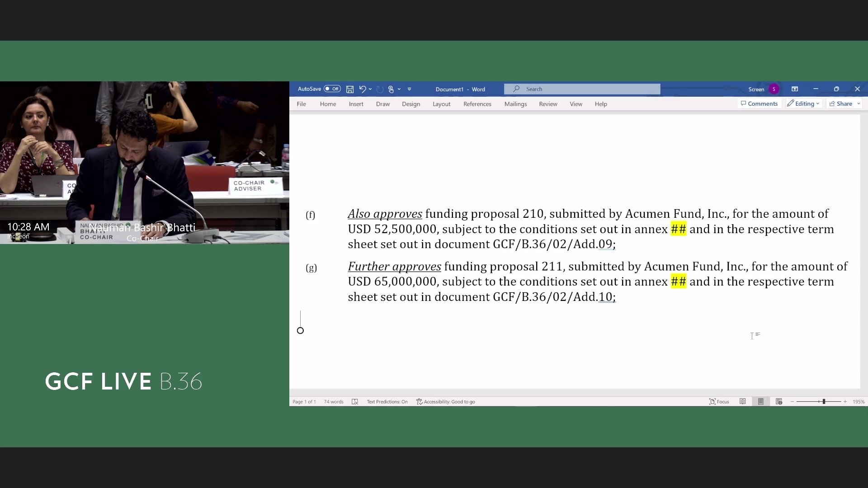Open the proofing errors check icon
Screen dimensions: 868x488
pos(355,402)
